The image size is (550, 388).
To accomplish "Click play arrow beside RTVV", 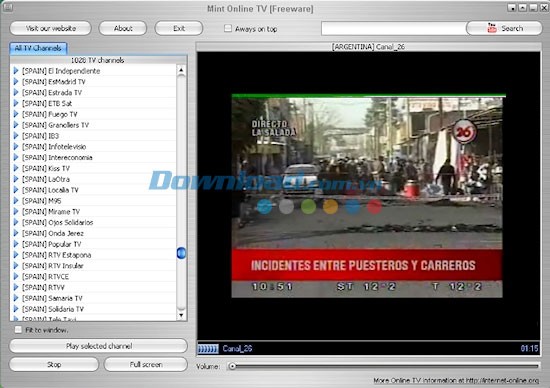I will click(x=16, y=288).
